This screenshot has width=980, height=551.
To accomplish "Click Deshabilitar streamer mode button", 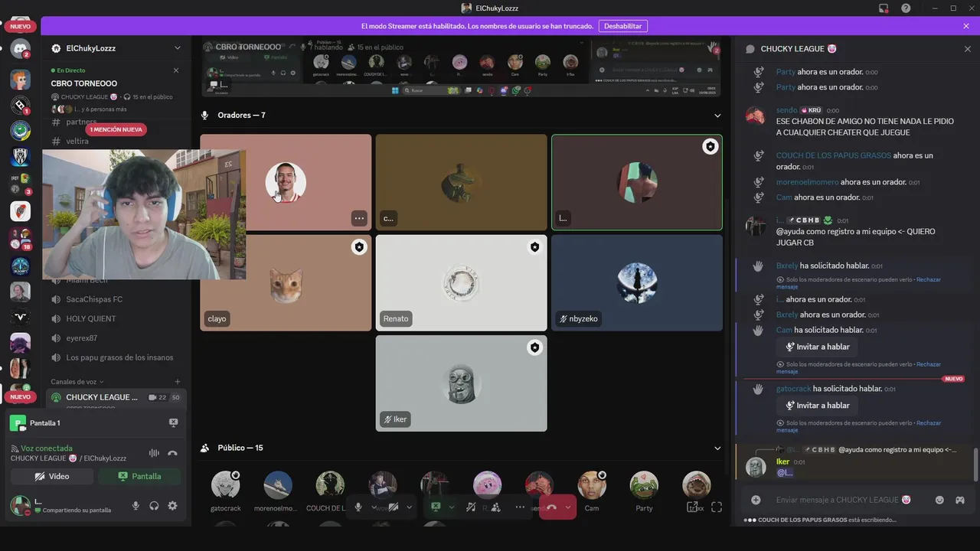I will (622, 26).
